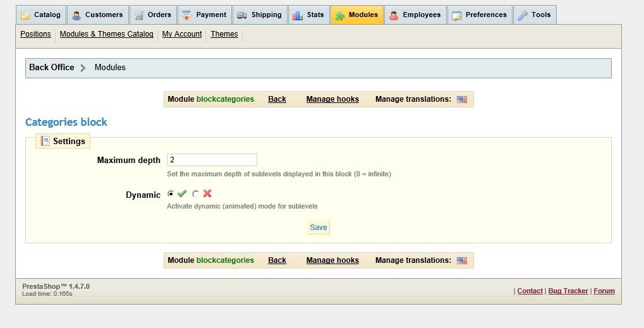
Task: Go to the Employees tab
Action: click(422, 15)
